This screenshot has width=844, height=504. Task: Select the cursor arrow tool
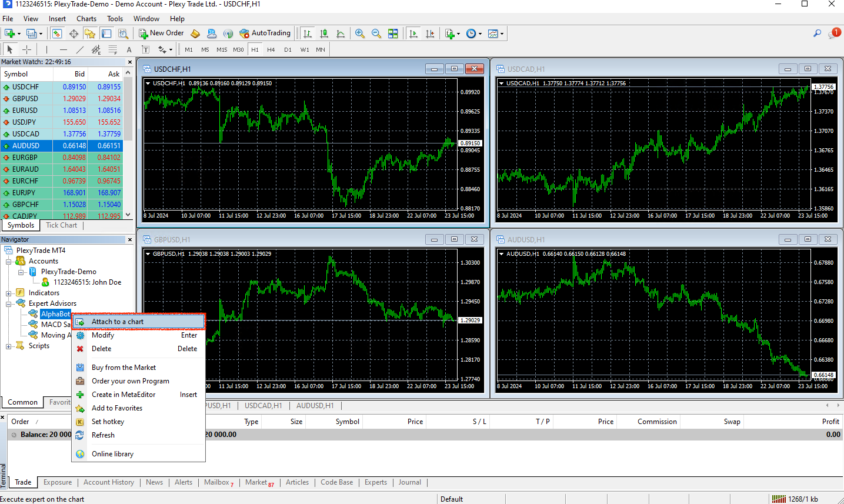pyautogui.click(x=9, y=49)
